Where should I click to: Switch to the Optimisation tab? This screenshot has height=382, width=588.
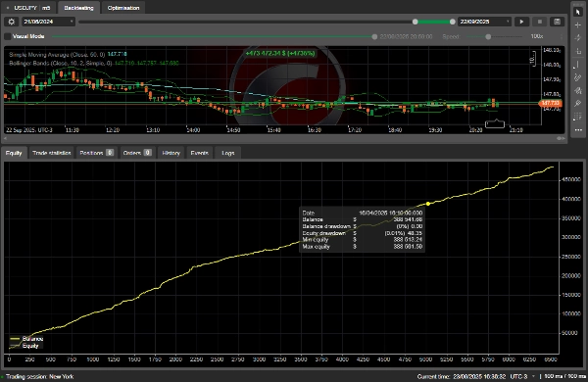point(123,8)
